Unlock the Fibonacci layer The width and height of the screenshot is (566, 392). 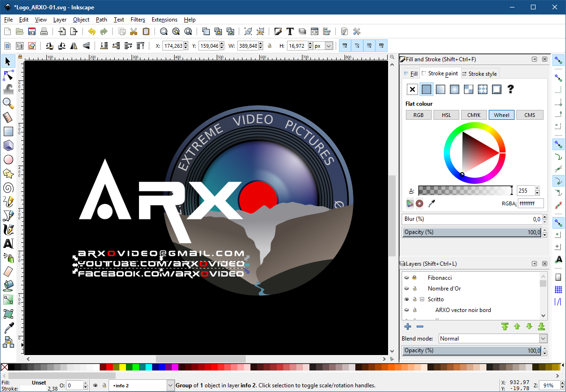coord(414,277)
